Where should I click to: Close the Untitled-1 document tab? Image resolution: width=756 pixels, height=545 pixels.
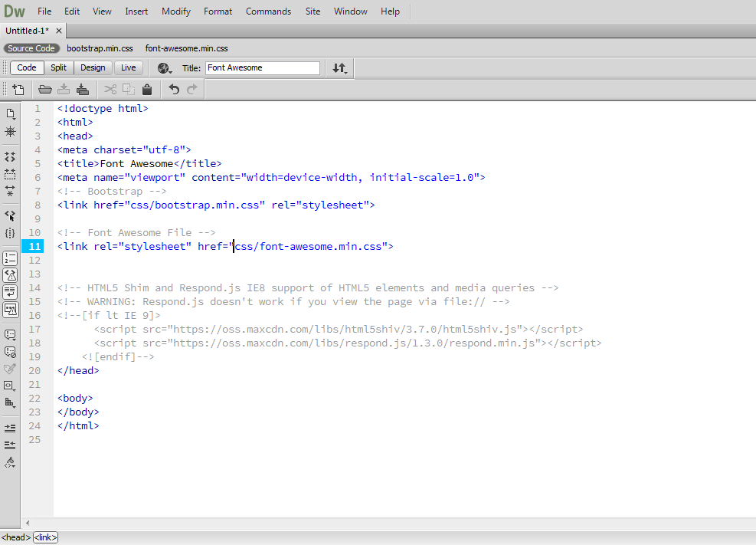pyautogui.click(x=59, y=31)
